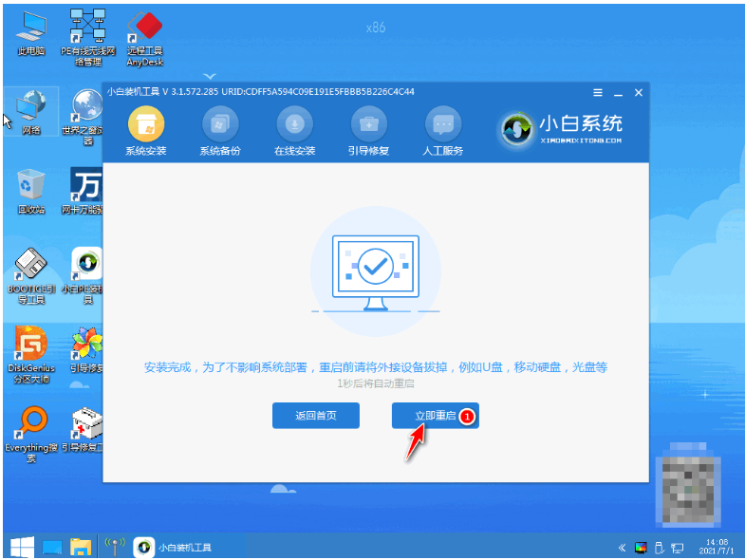Open the hamburger menu in title bar
This screenshot has height=560, width=745.
coord(598,92)
